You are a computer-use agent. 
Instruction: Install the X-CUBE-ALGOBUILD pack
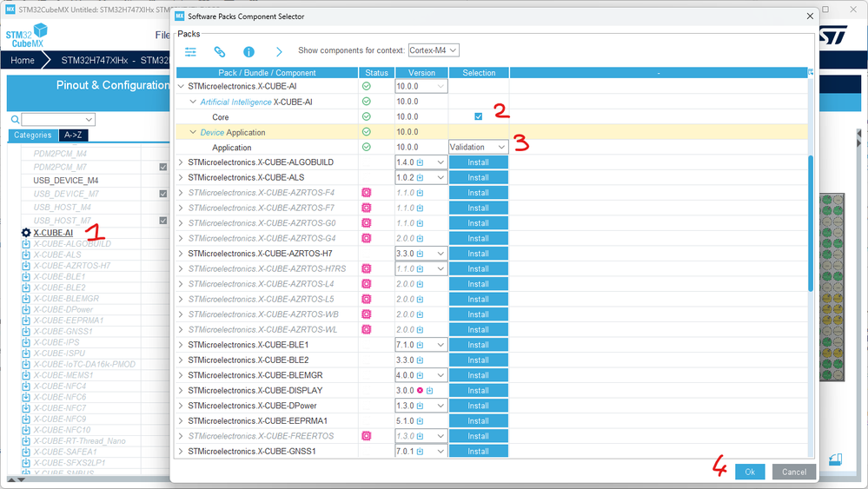tap(478, 162)
